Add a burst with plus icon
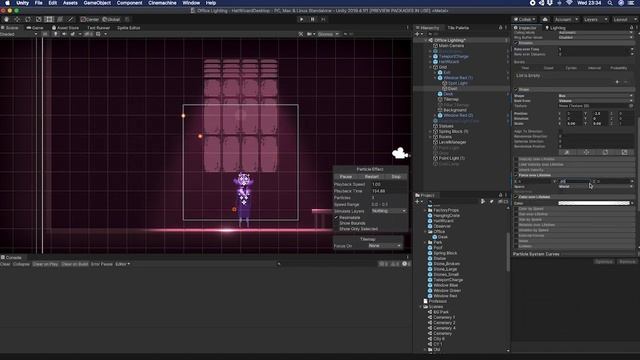This screenshot has height=360, width=640. (617, 82)
